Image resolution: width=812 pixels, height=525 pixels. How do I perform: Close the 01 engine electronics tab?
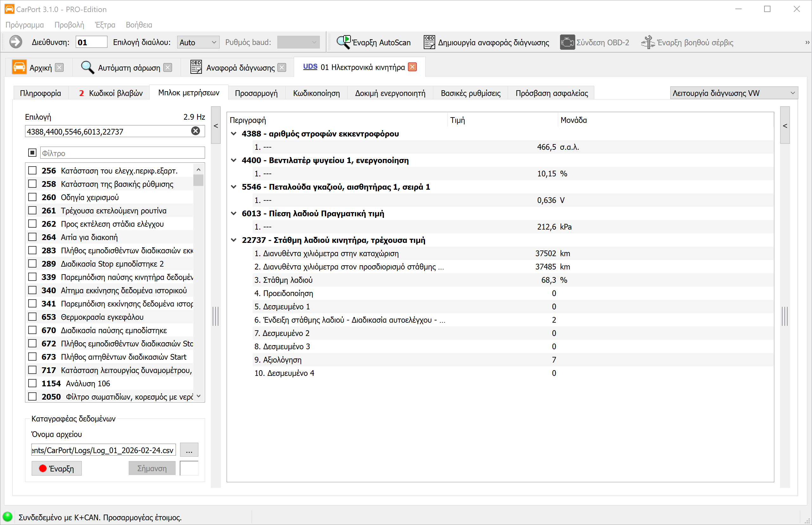[x=412, y=67]
